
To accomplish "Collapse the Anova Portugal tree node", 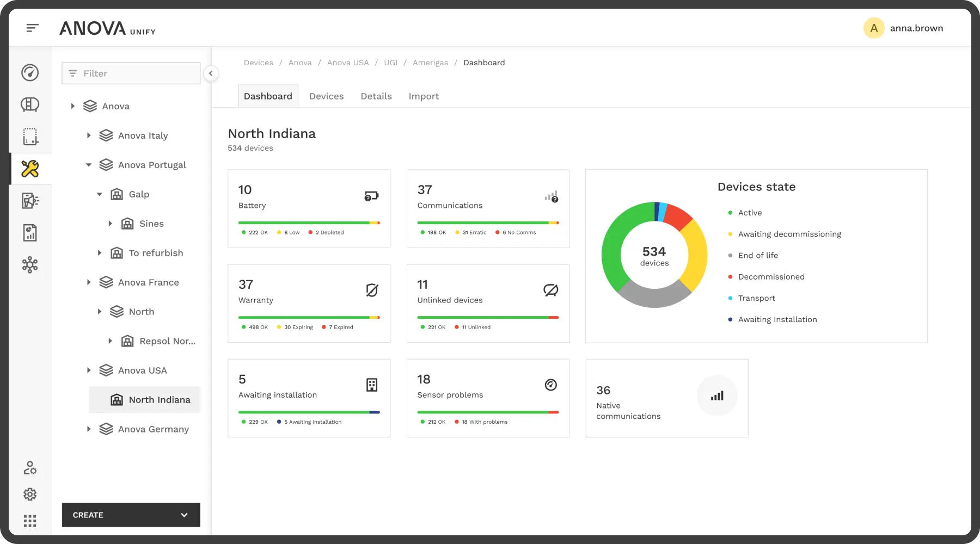I will click(x=89, y=165).
